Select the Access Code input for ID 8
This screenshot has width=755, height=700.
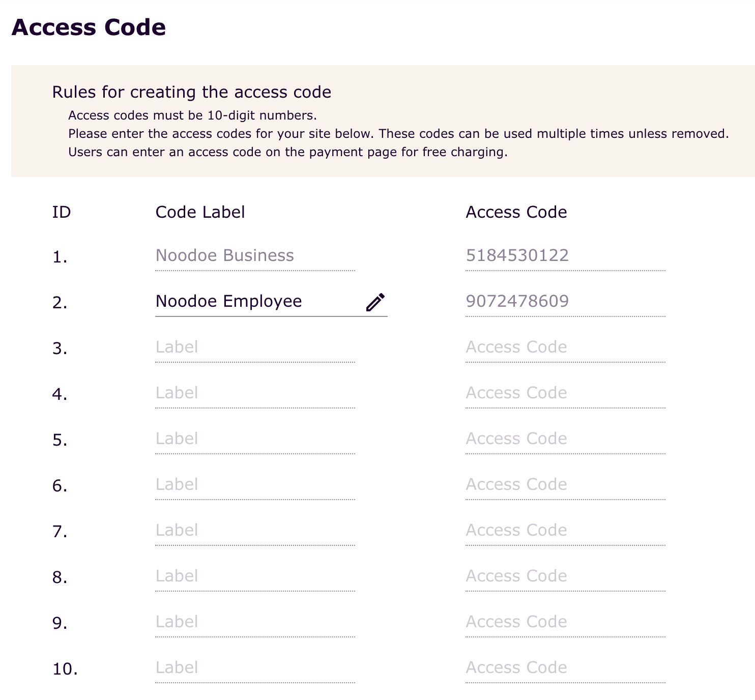click(565, 576)
